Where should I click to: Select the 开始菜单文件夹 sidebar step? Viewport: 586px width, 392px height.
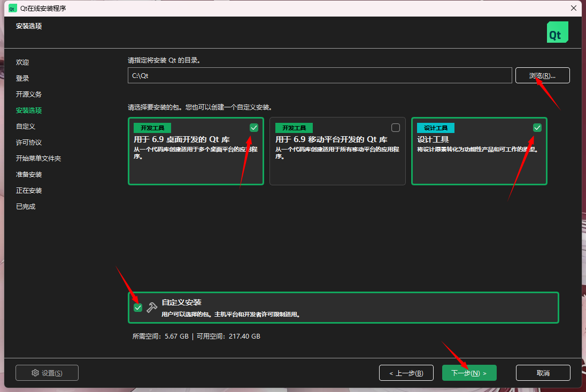38,159
